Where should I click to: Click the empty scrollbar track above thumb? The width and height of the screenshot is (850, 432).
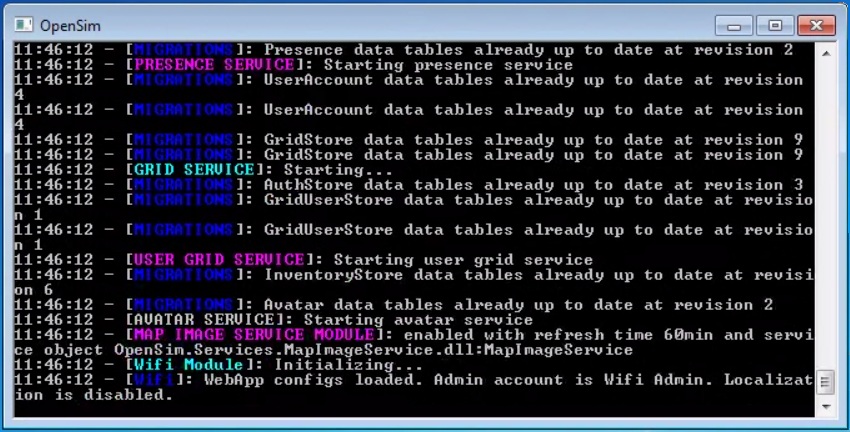tap(826, 216)
